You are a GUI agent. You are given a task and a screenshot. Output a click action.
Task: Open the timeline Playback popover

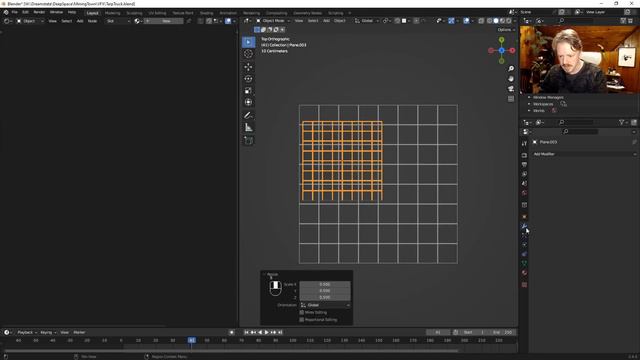pos(27,332)
